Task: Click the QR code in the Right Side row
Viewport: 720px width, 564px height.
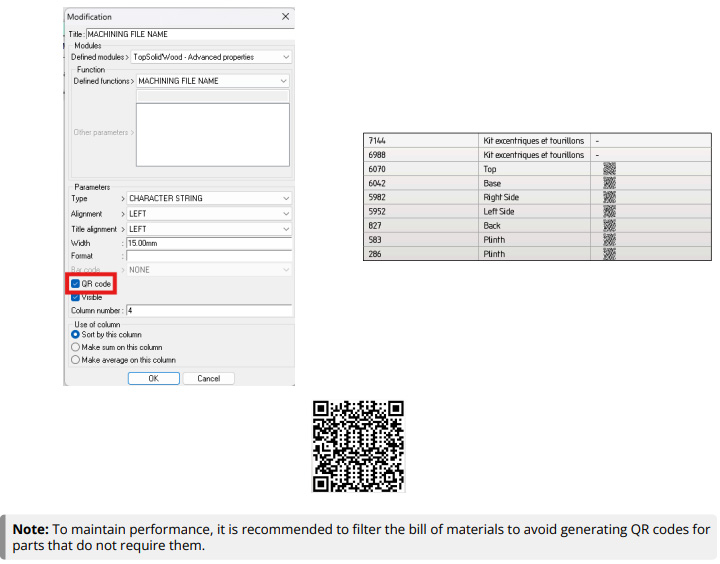Action: pos(609,197)
